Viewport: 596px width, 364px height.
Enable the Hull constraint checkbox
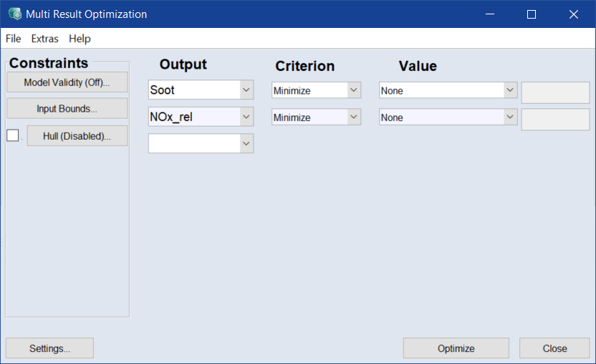pyautogui.click(x=12, y=135)
